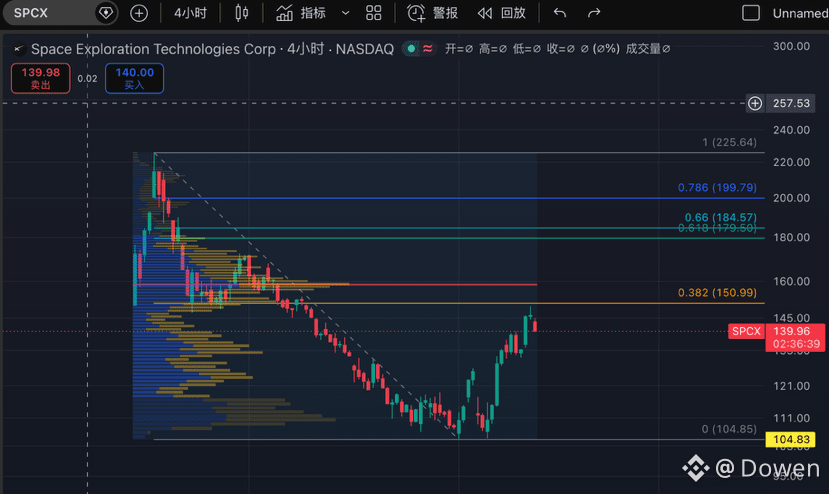Viewport: 829px width, 494px height.
Task: Expand the indicators favorites chevron
Action: coord(345,13)
